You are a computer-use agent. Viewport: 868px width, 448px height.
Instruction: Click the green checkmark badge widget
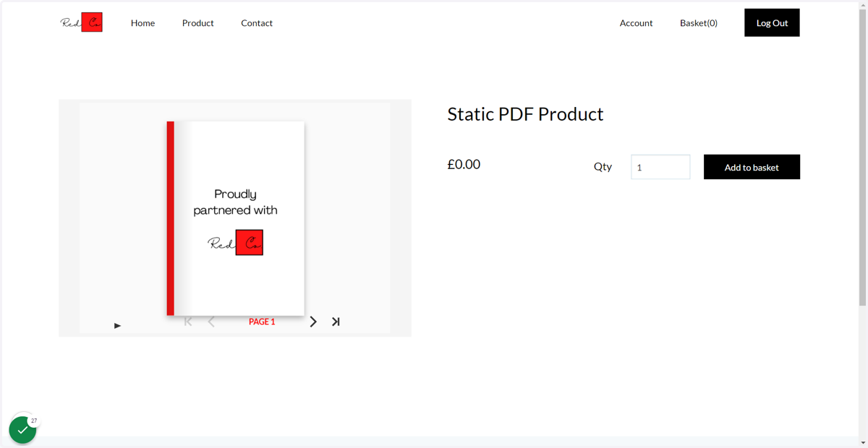click(x=22, y=430)
